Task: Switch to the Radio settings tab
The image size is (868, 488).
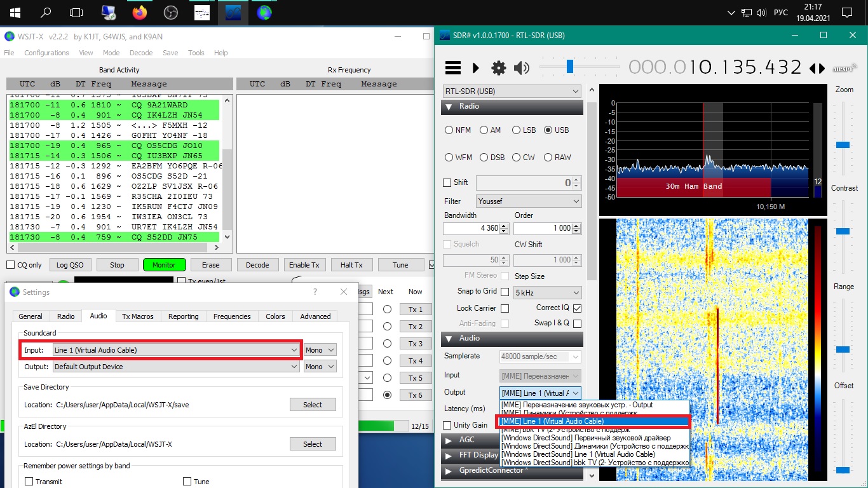Action: (x=66, y=316)
